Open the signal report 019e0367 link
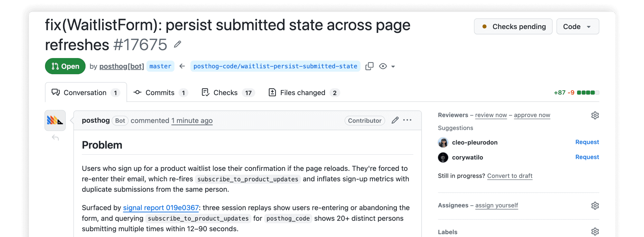 [161, 208]
